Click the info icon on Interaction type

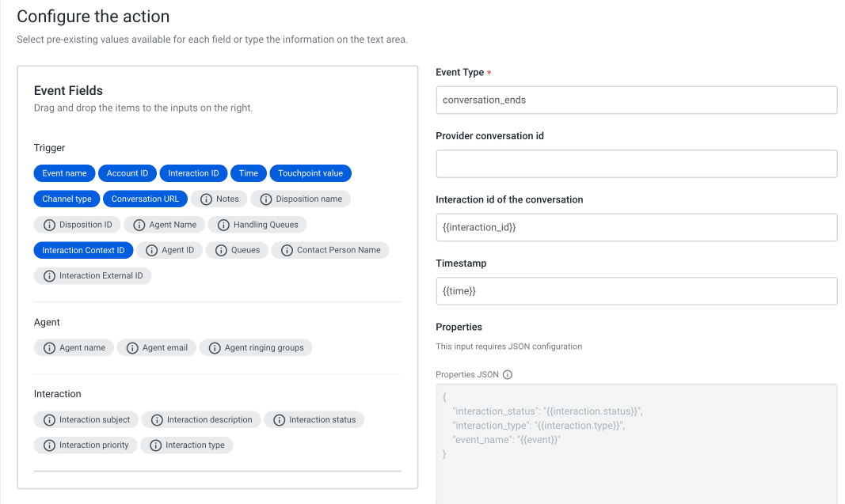(154, 445)
